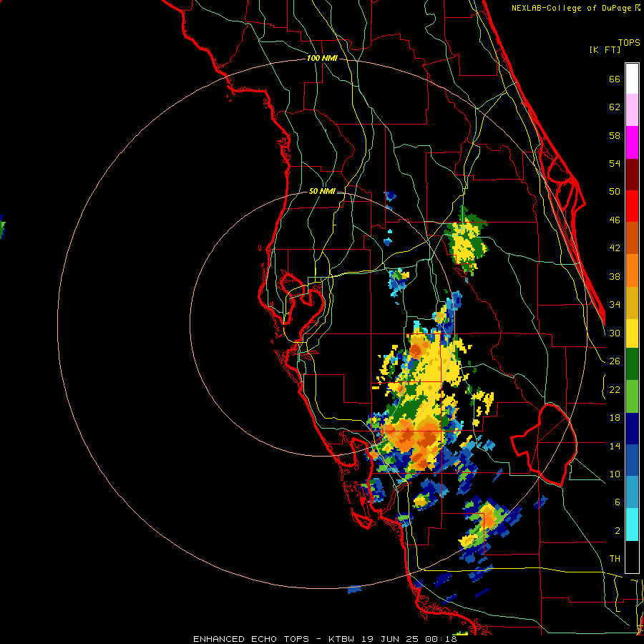Choose the navy blue legend swatch
The height and width of the screenshot is (644, 644).
[632, 429]
